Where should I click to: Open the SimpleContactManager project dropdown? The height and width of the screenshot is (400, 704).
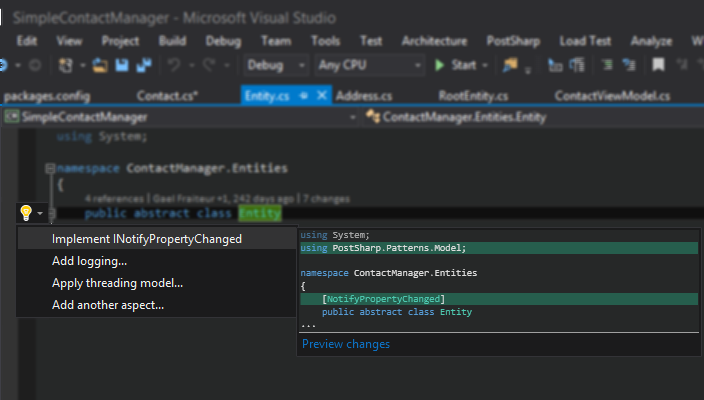(x=181, y=117)
